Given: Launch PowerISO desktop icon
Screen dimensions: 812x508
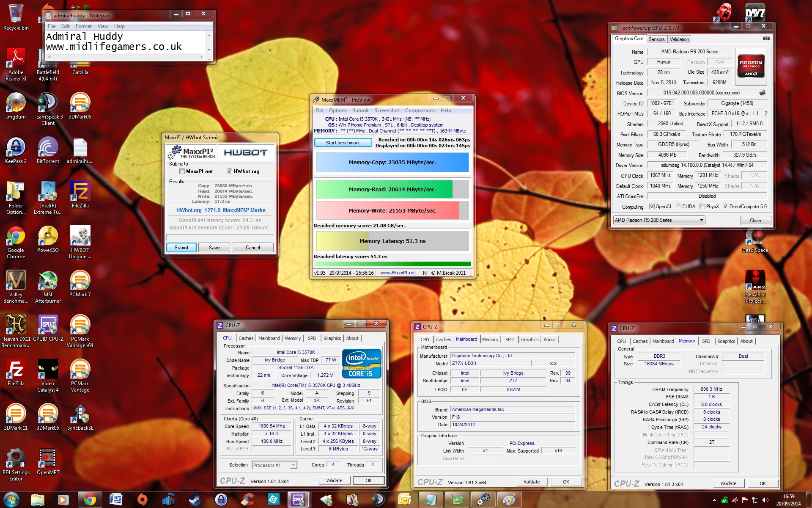Looking at the screenshot, I should pos(48,239).
